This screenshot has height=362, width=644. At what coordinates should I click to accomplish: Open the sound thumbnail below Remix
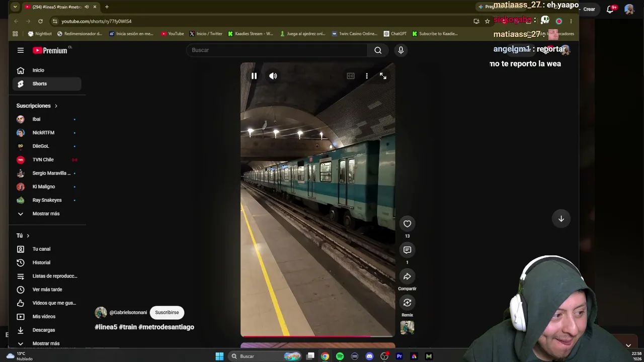click(x=408, y=328)
